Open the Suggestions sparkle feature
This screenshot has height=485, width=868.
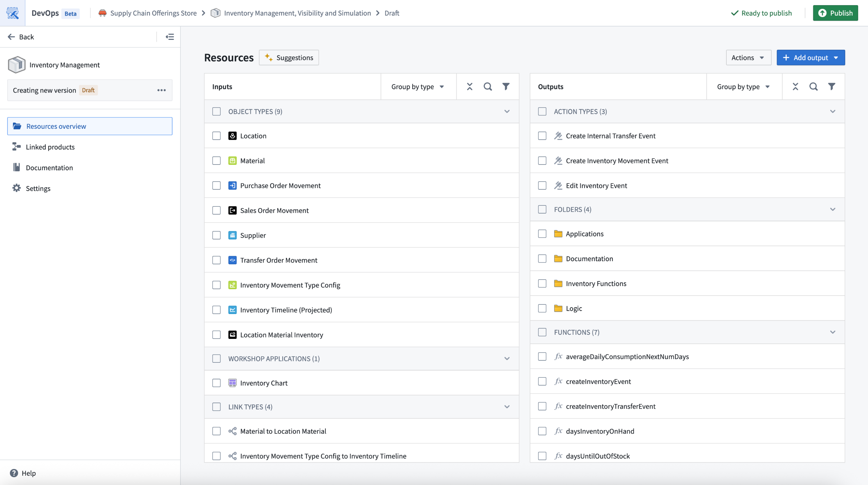(288, 57)
